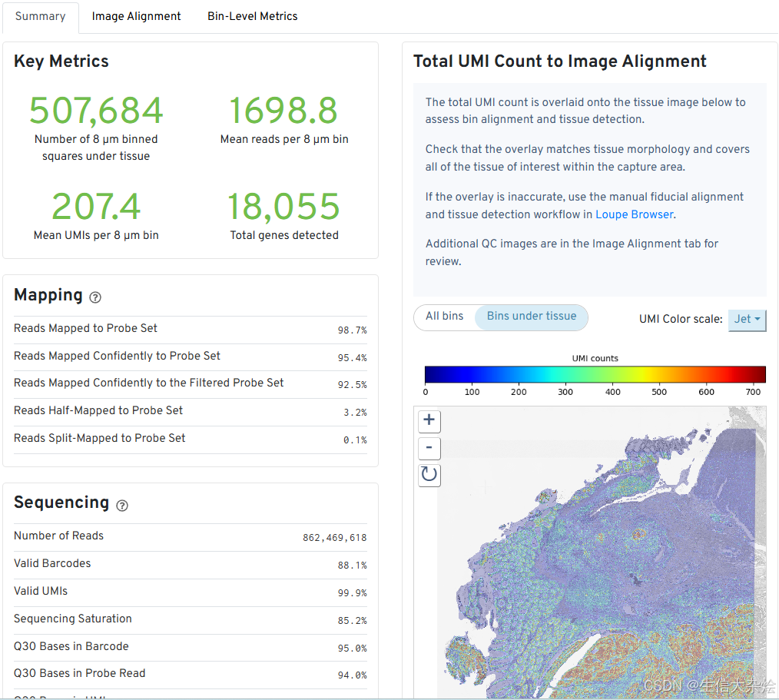
Task: Zoom out of the tissue image
Action: coord(429,448)
